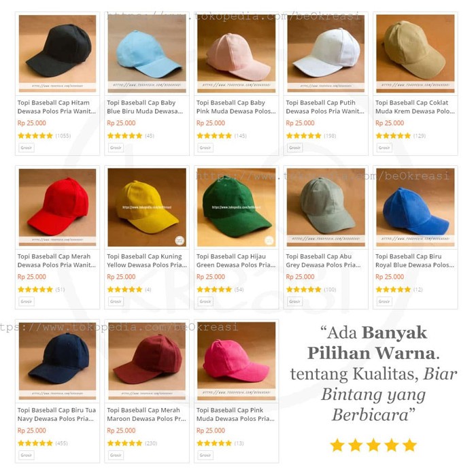Click large five-star graphic below quote

(373, 445)
